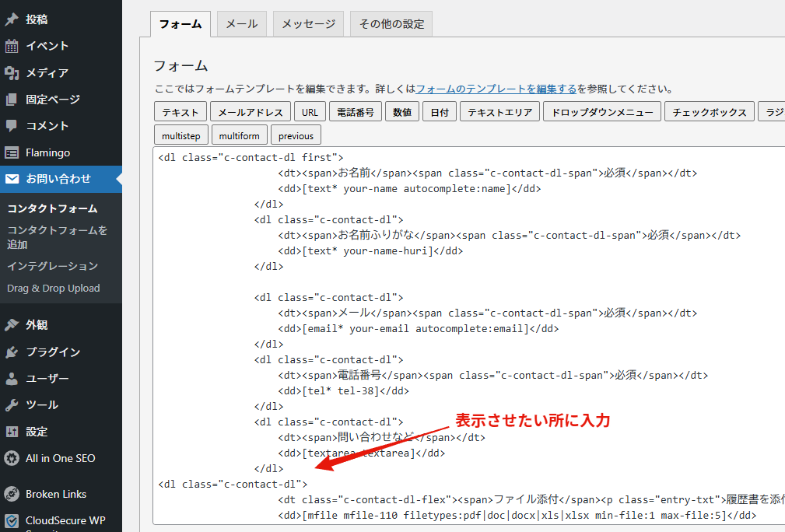Click the pages icon beside 固定ページ
Image resolution: width=785 pixels, height=532 pixels.
(x=12, y=100)
